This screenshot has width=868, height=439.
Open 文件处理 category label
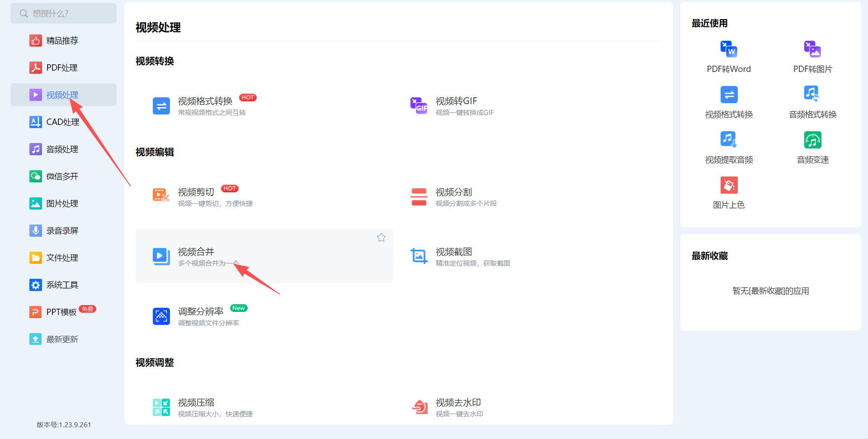[x=62, y=258]
